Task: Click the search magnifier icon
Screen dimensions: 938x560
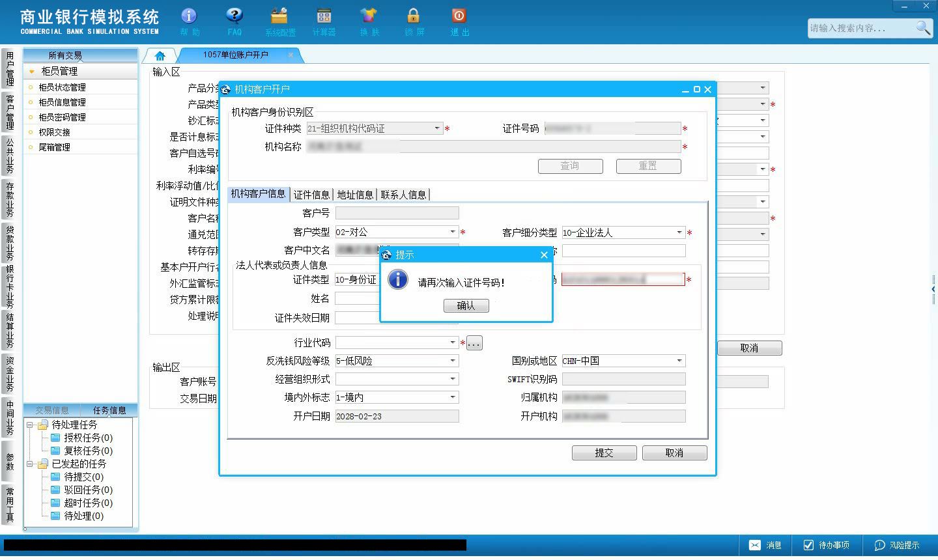Action: [923, 28]
